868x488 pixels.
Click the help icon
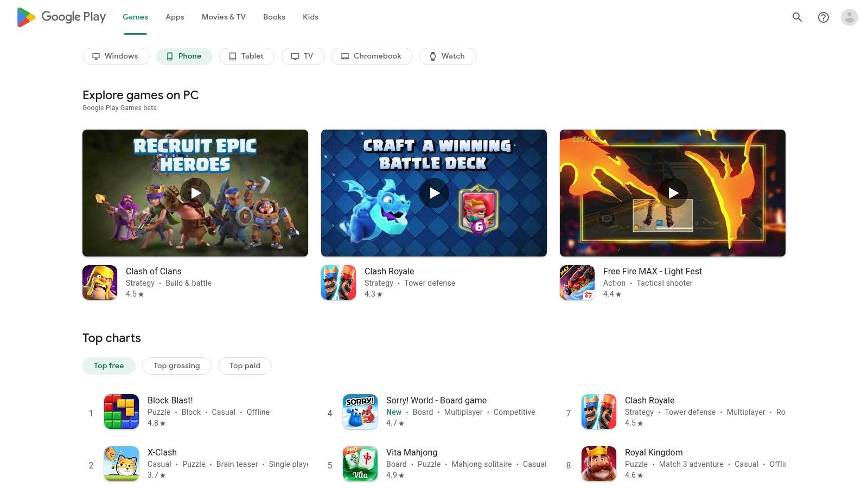823,17
